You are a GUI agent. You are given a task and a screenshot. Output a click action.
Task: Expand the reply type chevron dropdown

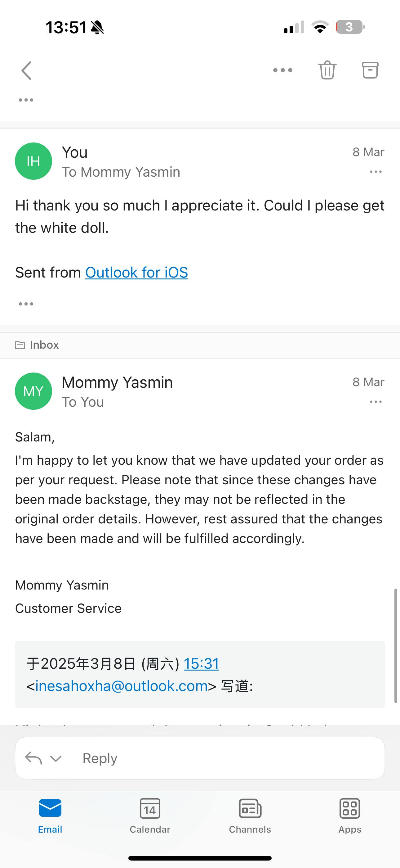[x=56, y=758]
